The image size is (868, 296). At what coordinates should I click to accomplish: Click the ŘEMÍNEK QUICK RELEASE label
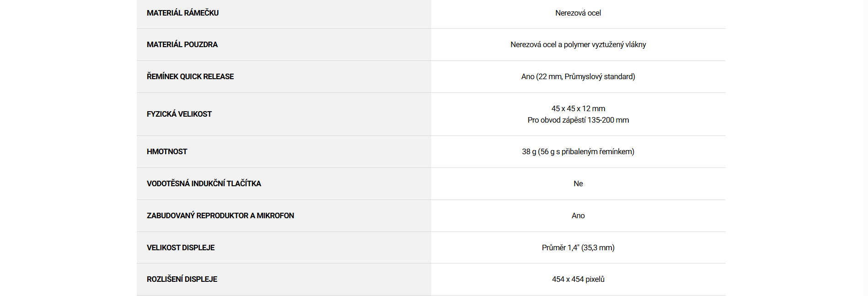pyautogui.click(x=190, y=76)
